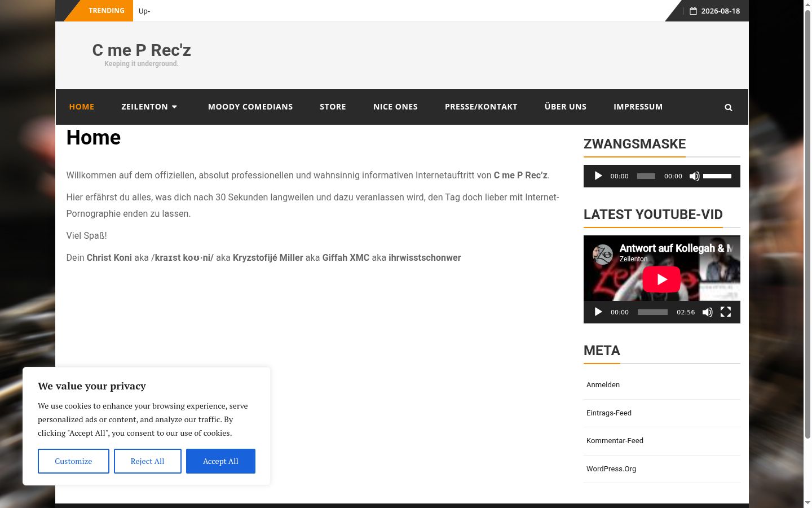
Task: Mute the YouTube video player
Action: (708, 312)
